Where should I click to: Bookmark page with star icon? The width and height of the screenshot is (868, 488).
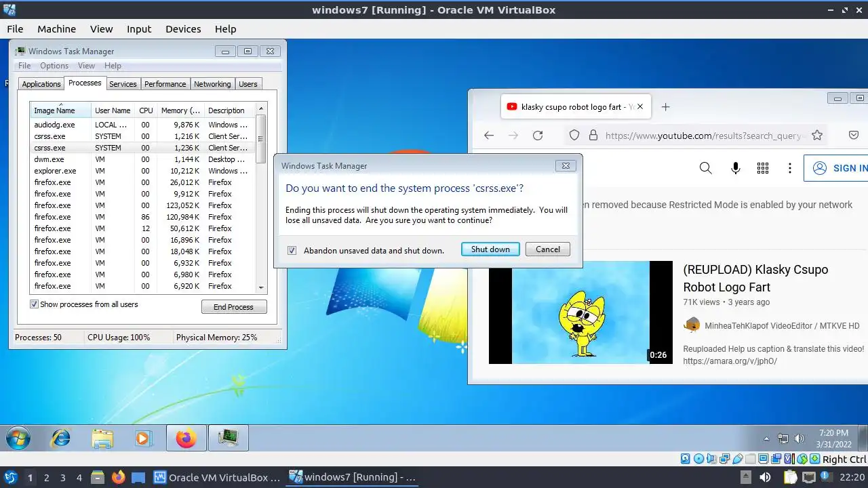tap(817, 136)
